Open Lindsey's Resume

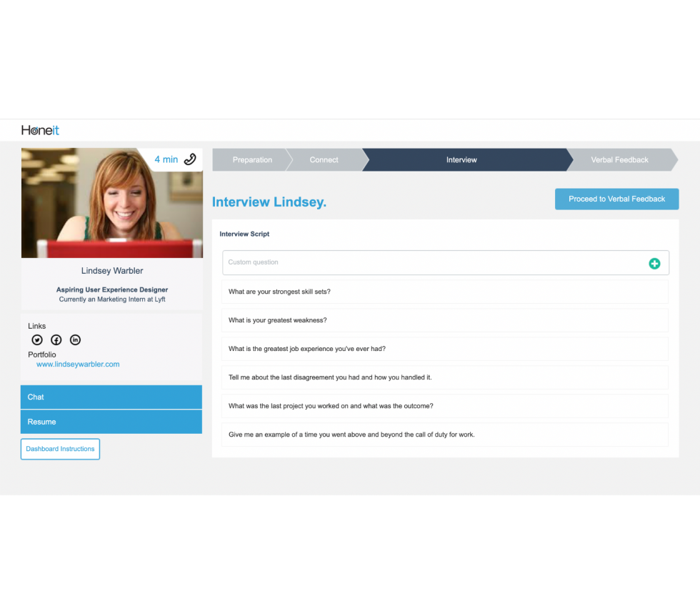pyautogui.click(x=111, y=422)
